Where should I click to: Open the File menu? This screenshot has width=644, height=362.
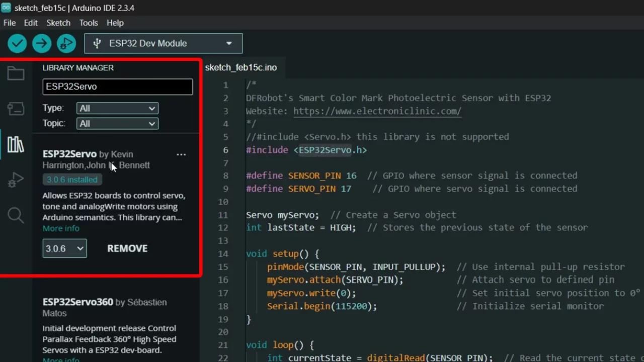click(x=10, y=23)
